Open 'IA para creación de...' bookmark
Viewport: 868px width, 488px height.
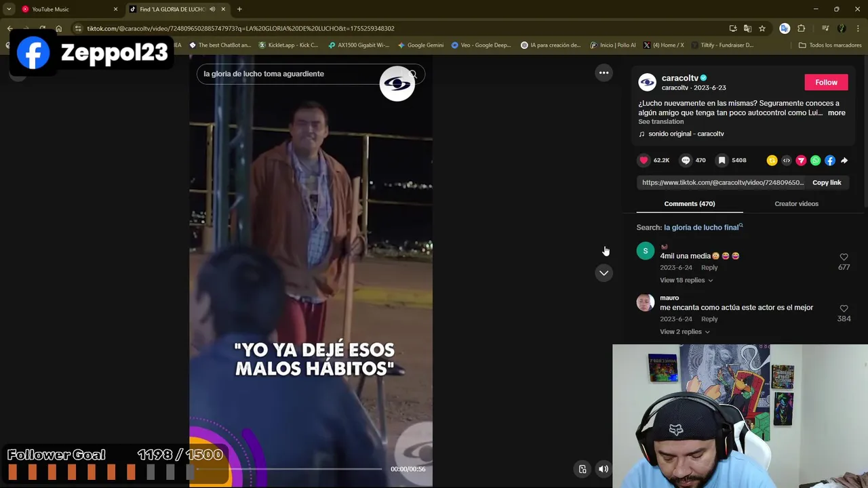point(551,45)
